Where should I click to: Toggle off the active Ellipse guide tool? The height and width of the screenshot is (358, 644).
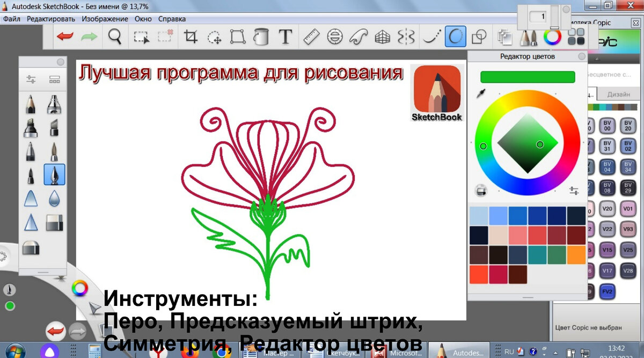pos(455,37)
